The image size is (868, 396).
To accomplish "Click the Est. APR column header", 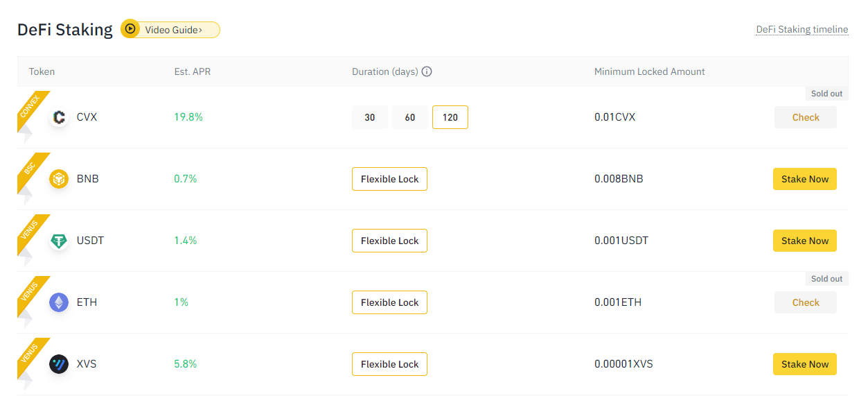I will [193, 71].
